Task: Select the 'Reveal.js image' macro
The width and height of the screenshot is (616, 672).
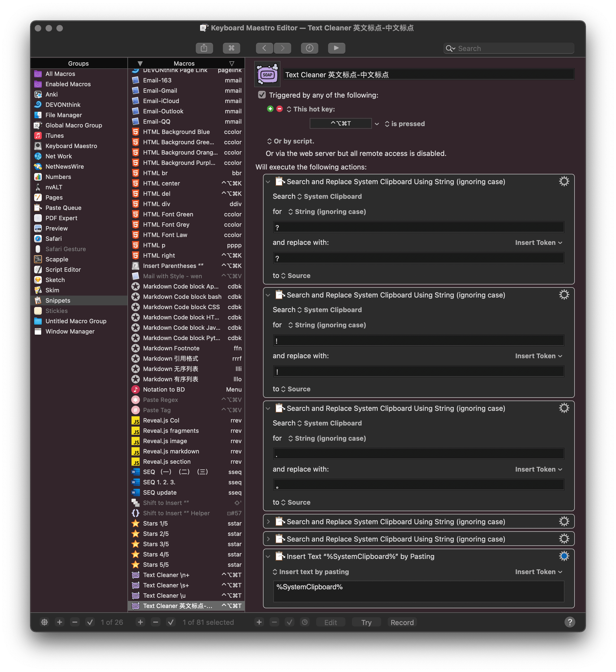Action: [x=186, y=441]
